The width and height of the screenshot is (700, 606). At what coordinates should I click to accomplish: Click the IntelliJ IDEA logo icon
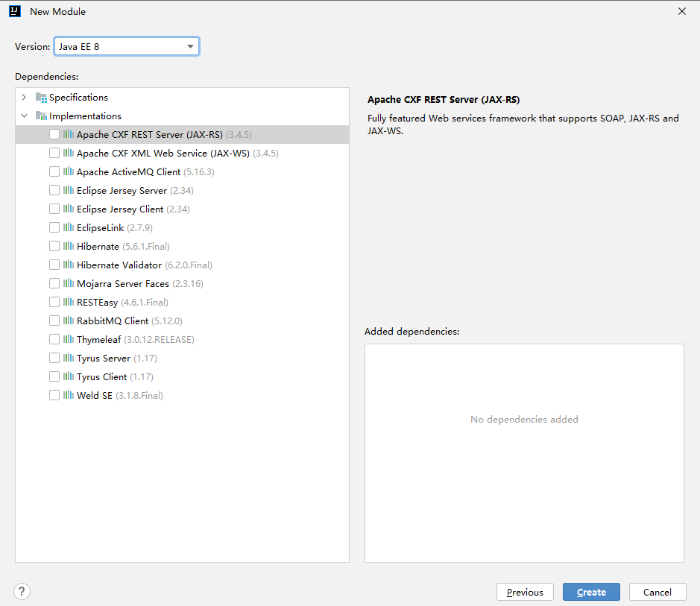15,11
